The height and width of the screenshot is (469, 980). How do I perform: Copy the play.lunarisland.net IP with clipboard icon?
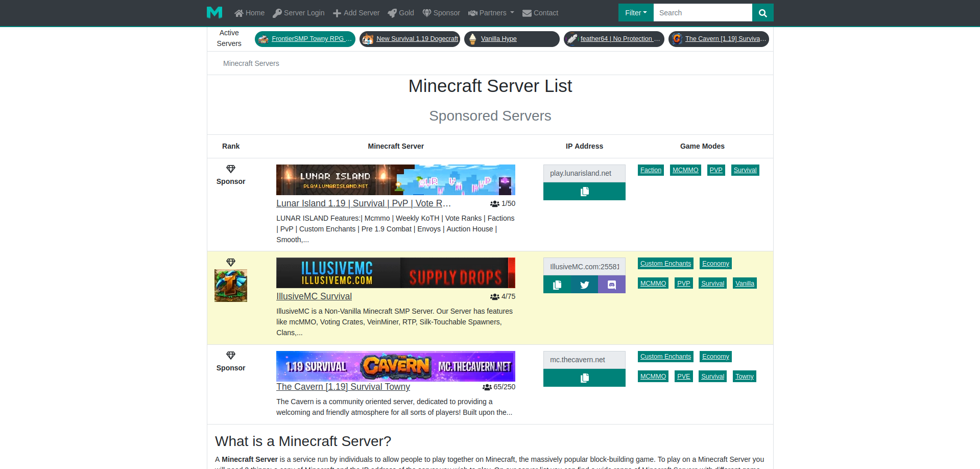584,191
